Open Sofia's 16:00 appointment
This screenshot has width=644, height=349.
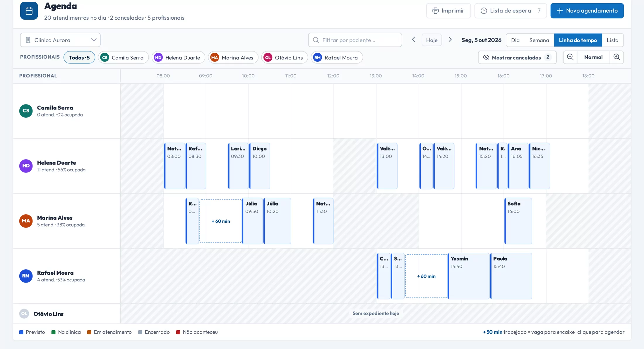coord(518,221)
